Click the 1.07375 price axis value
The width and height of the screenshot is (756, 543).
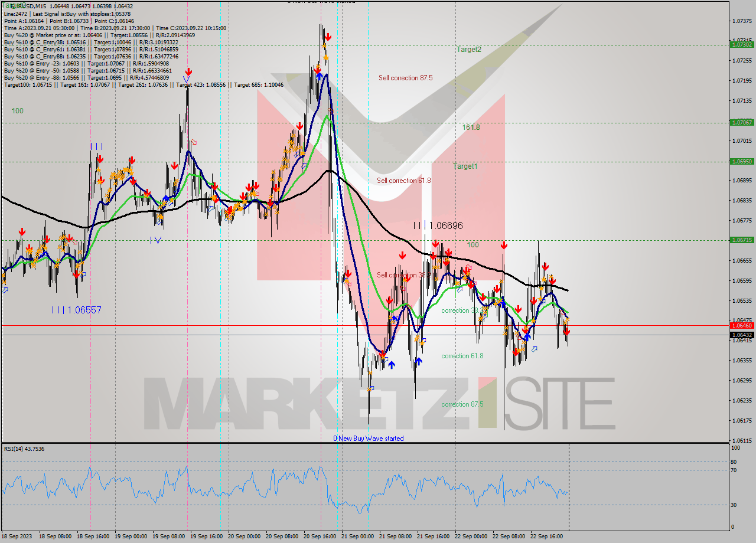click(x=741, y=21)
